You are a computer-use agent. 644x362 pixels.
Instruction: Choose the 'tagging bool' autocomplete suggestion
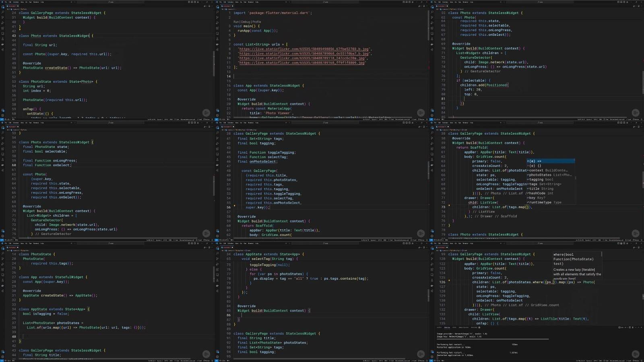[x=541, y=180]
